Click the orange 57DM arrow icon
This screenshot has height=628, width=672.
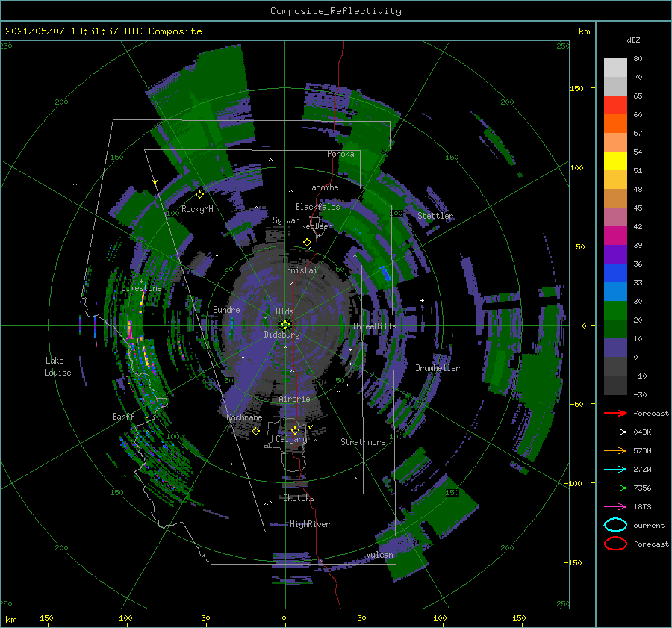[615, 450]
